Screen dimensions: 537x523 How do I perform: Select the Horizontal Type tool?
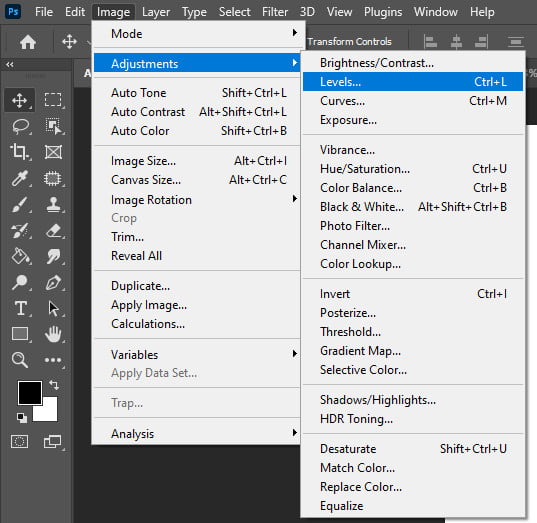tap(20, 308)
